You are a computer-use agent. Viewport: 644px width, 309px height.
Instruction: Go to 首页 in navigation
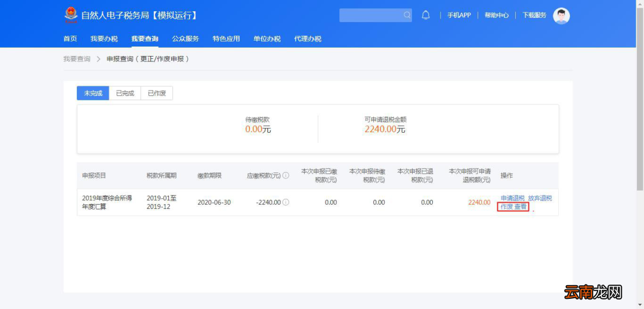point(70,39)
